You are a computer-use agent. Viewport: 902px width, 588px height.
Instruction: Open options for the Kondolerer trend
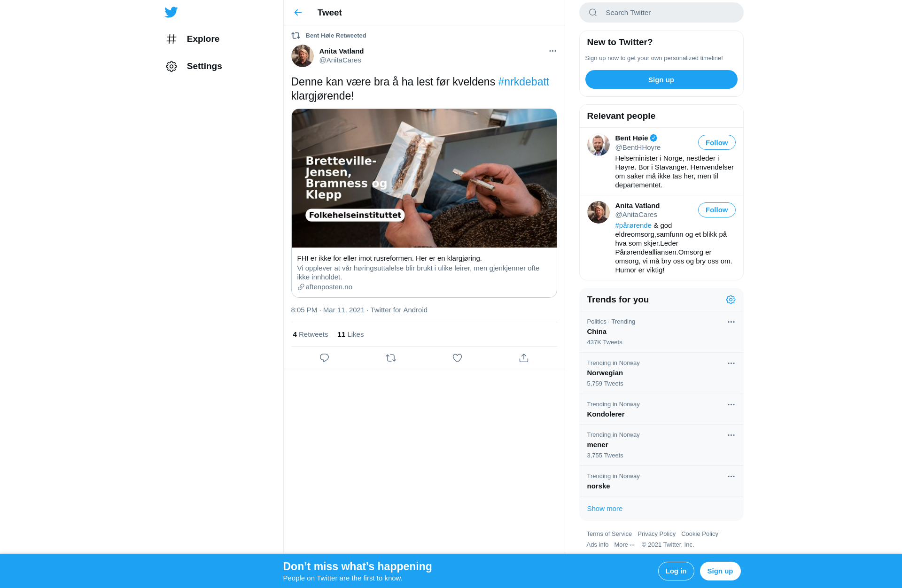(x=731, y=405)
